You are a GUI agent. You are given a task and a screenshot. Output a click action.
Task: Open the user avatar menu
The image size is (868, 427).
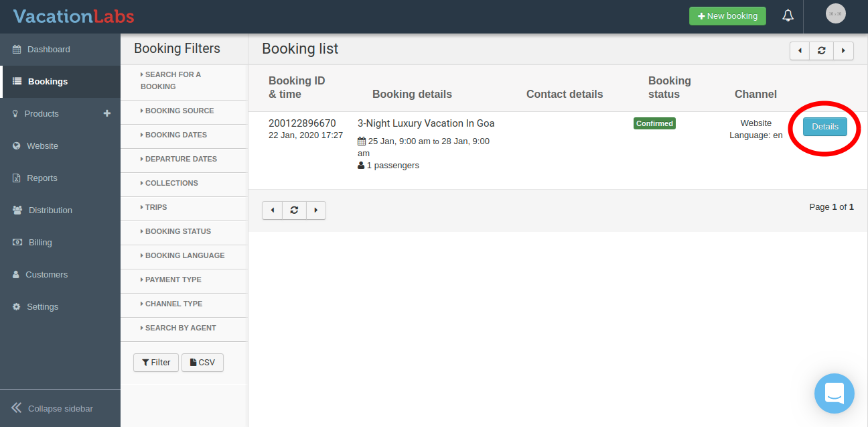click(x=835, y=13)
